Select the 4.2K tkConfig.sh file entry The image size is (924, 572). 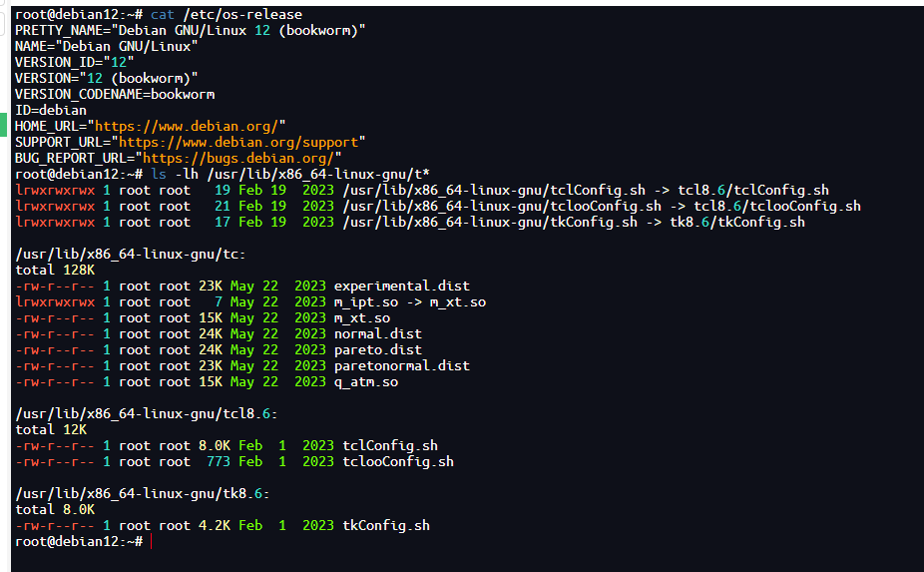click(x=223, y=525)
